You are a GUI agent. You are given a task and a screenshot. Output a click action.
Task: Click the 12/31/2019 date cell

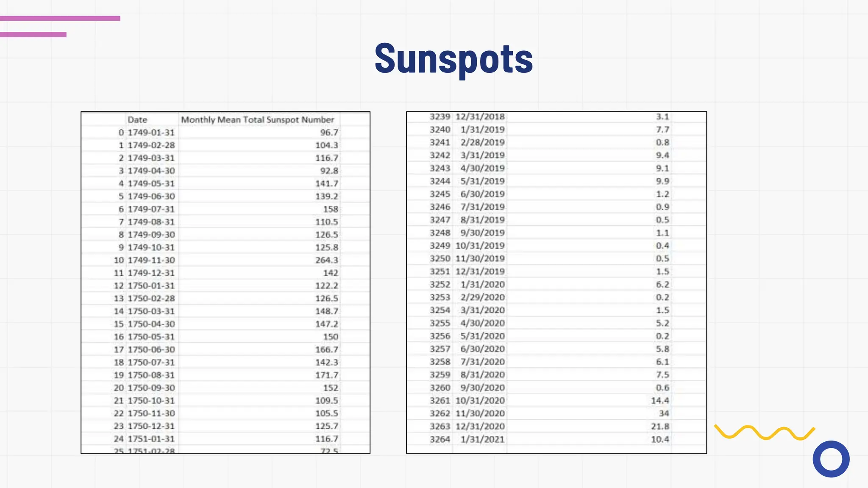coord(480,272)
